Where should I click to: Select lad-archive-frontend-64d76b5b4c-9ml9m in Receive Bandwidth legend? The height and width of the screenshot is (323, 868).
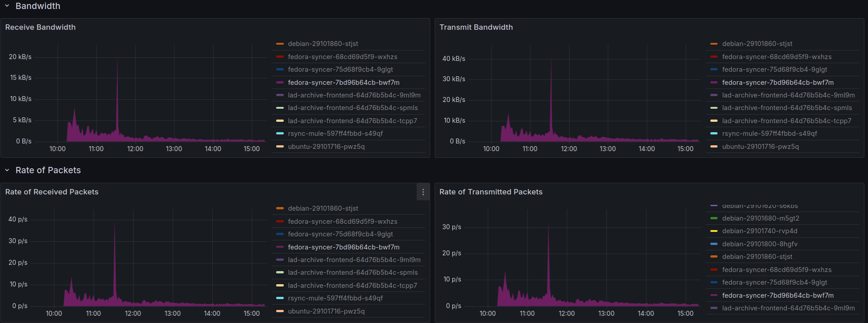pos(354,95)
